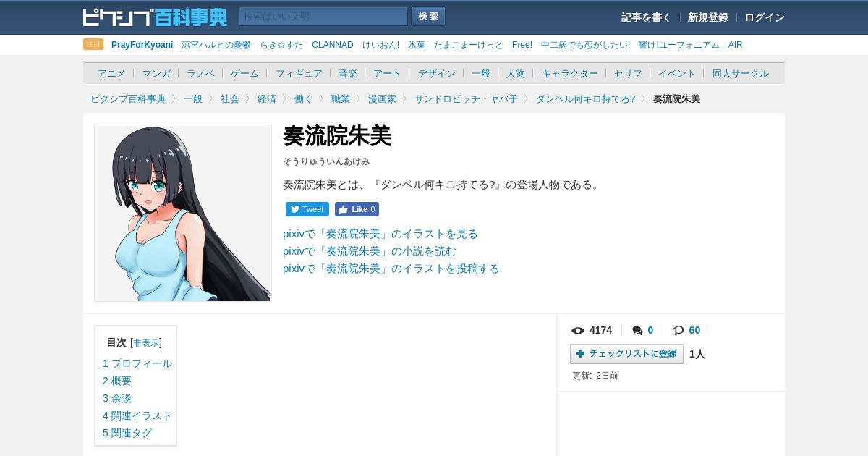
Task: Go to the 社会 breadcrumb link
Action: (x=230, y=98)
